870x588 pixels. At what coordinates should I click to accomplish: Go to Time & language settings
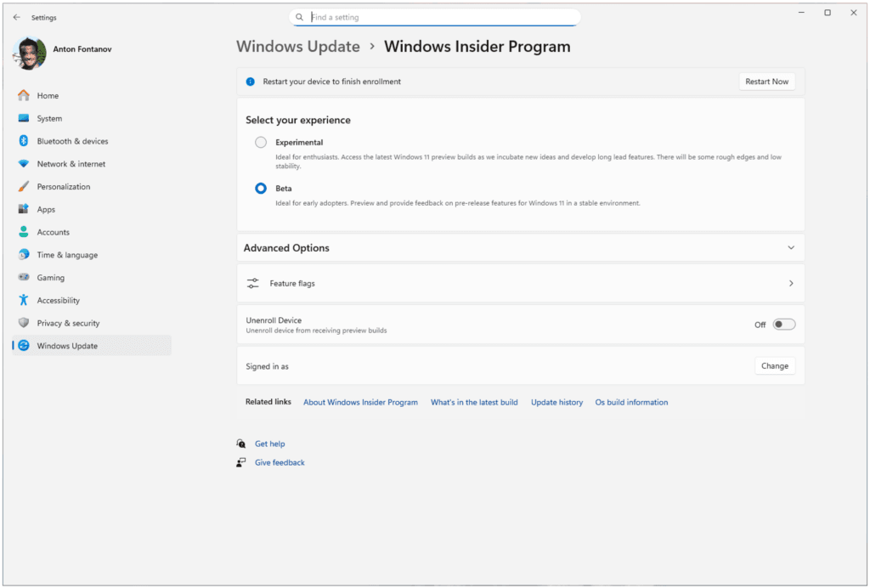click(x=67, y=255)
